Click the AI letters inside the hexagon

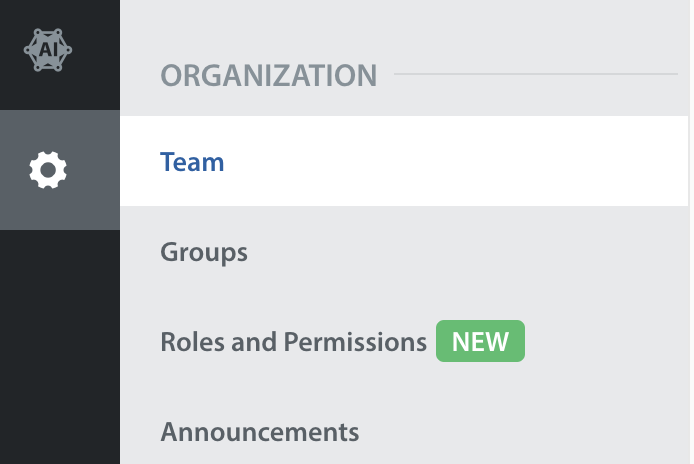pyautogui.click(x=48, y=50)
